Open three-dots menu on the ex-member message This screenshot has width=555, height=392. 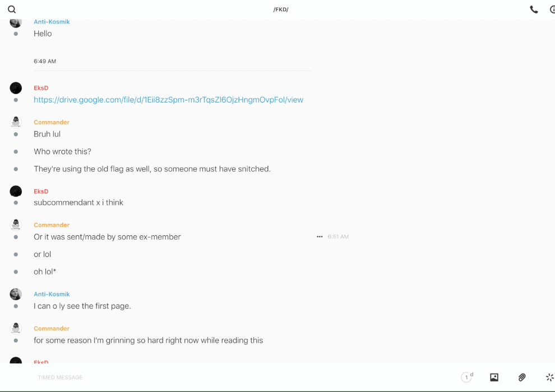pyautogui.click(x=320, y=237)
